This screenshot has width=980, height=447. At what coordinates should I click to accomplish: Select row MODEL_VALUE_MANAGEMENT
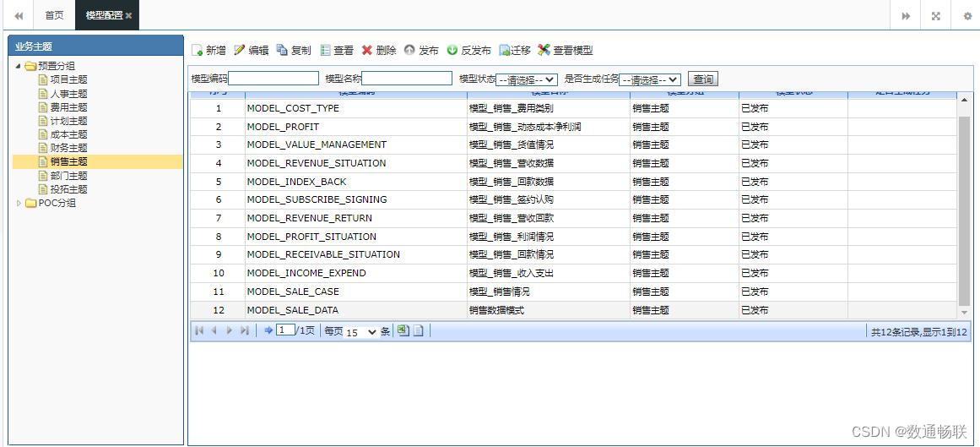point(573,144)
